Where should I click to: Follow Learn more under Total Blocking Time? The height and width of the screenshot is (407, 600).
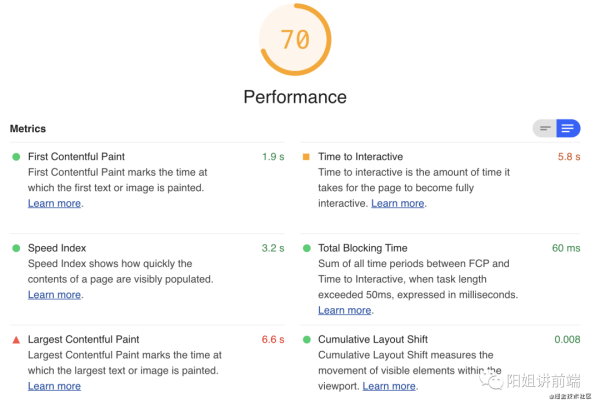(x=345, y=310)
